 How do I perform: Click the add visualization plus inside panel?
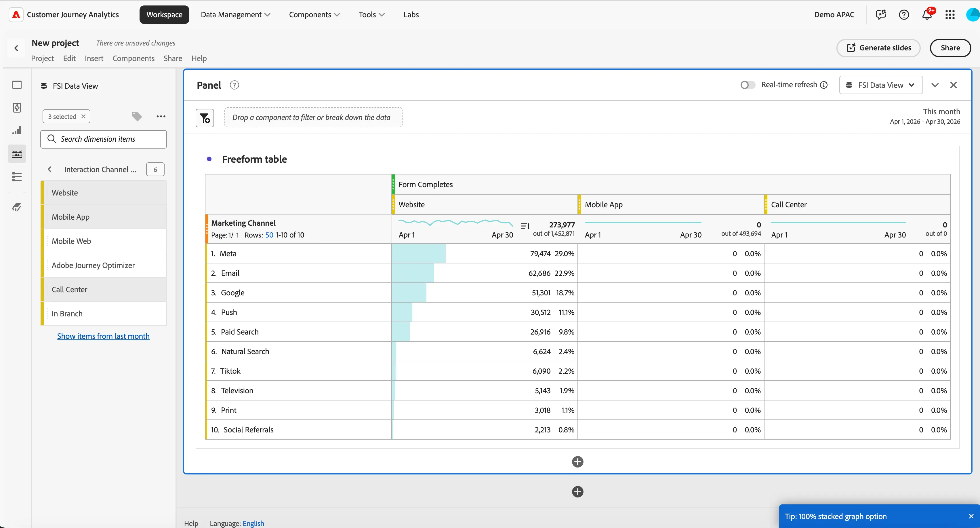pos(577,462)
